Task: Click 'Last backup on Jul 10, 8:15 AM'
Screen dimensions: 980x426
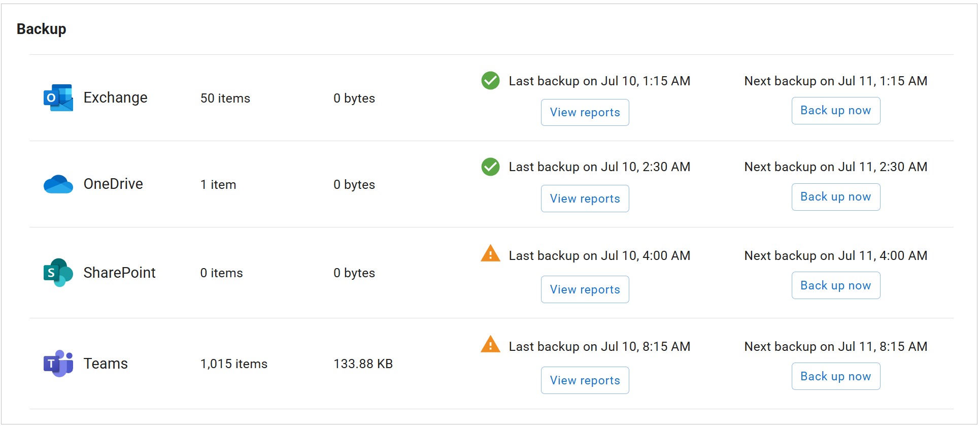Action: coord(599,346)
